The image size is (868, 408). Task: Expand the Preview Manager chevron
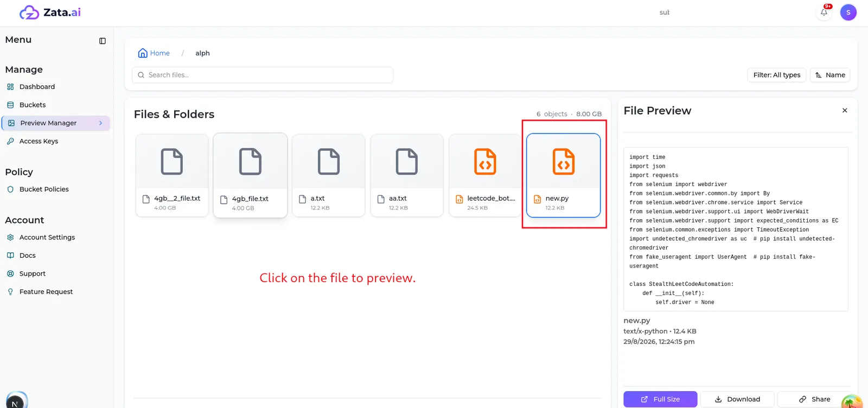(x=101, y=123)
